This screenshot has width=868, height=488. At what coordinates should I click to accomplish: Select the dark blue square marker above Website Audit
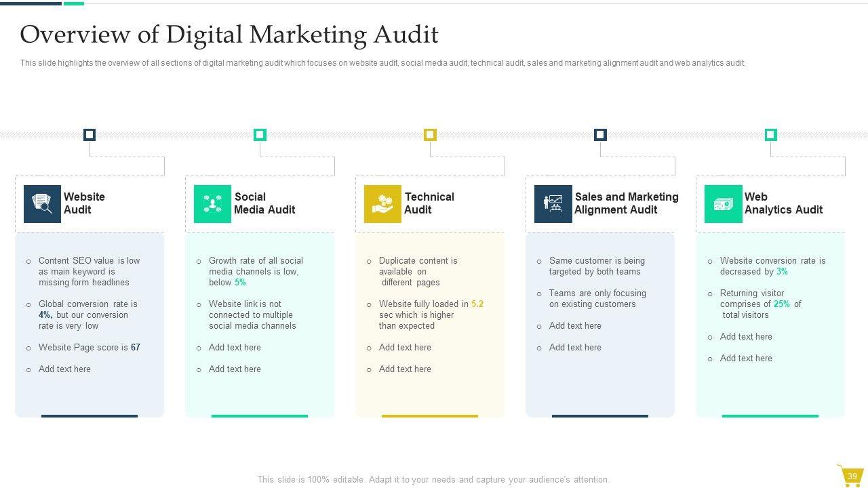click(x=90, y=135)
